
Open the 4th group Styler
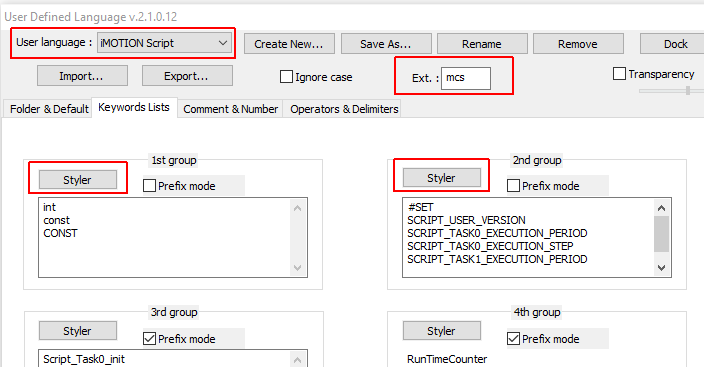click(x=442, y=331)
